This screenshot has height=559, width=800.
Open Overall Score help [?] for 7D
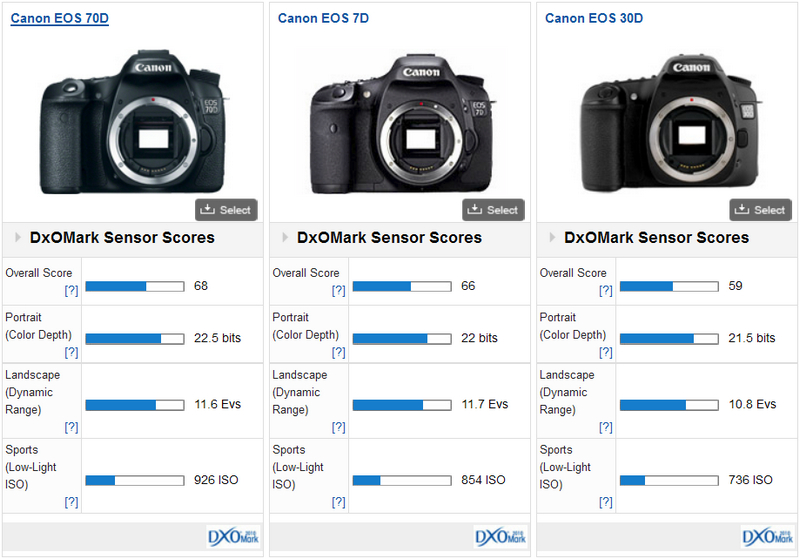coord(339,291)
